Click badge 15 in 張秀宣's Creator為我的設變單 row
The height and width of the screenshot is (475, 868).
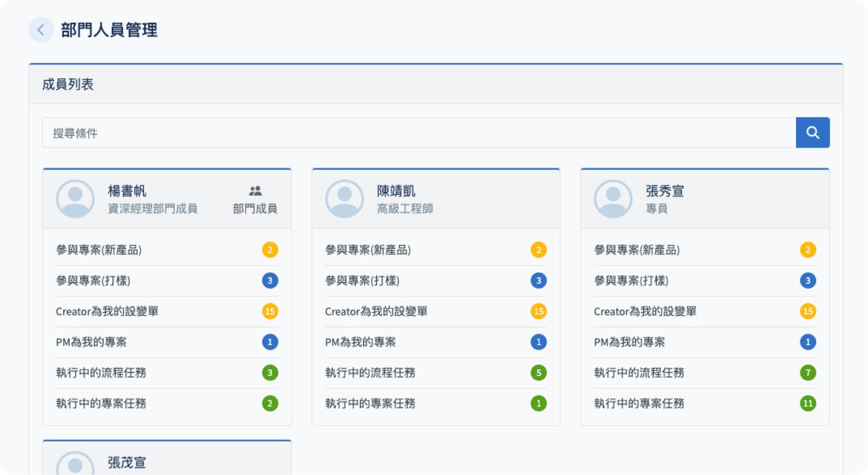click(x=807, y=311)
